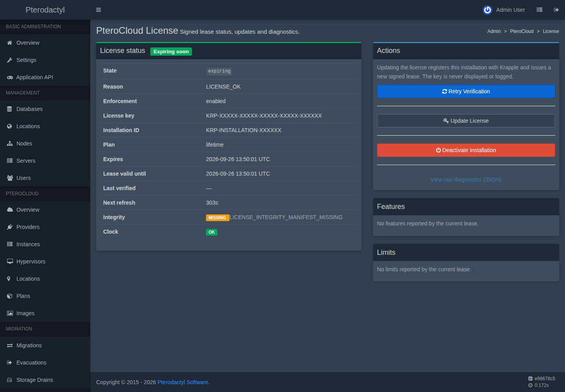
Task: Click the enabled Enforcement value
Action: tap(216, 101)
